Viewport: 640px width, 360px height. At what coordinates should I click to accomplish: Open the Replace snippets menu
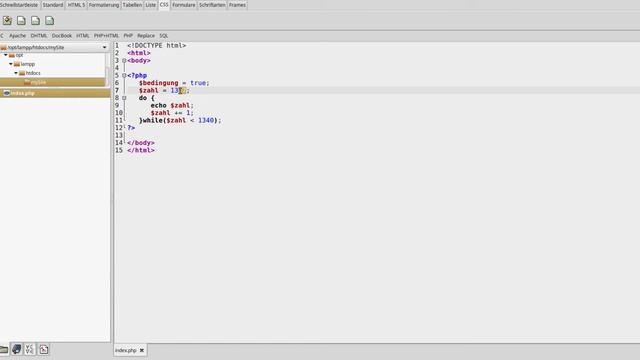coord(146,36)
